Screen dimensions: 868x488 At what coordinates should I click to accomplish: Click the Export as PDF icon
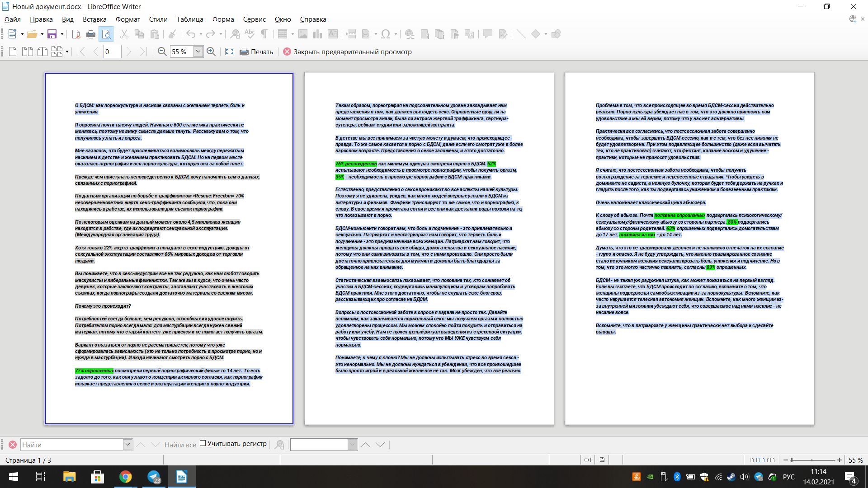[76, 34]
